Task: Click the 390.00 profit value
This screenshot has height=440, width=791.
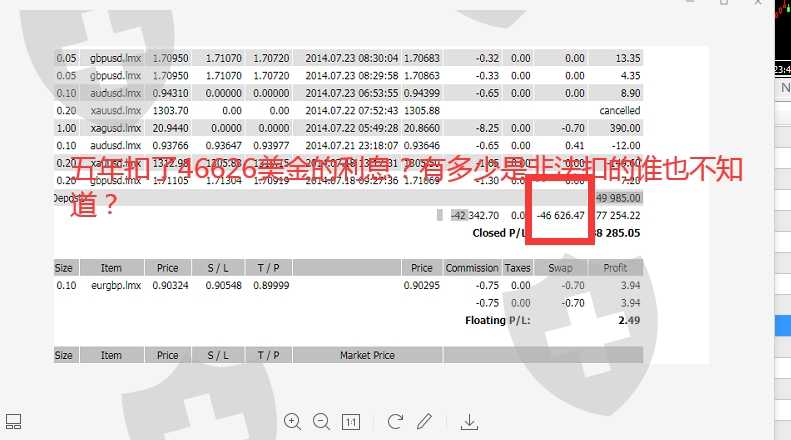Action: click(x=625, y=128)
